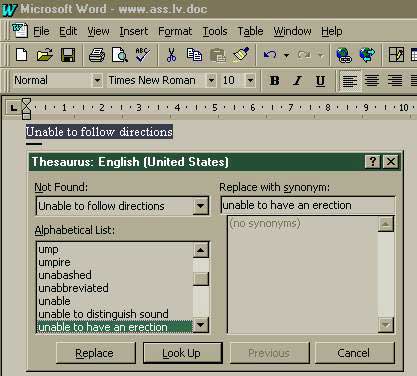The height and width of the screenshot is (376, 417).
Task: Open a file with the Open folder icon
Action: [x=45, y=55]
